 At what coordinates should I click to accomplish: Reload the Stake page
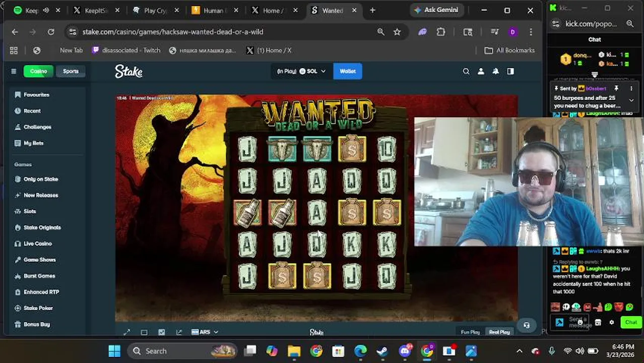point(51,32)
